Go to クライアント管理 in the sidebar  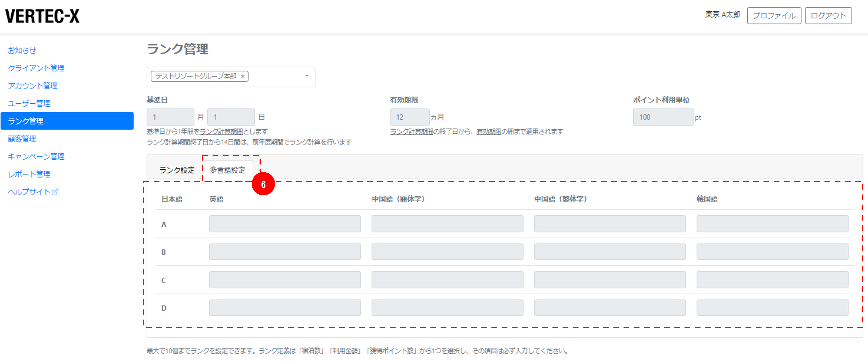[x=36, y=68]
